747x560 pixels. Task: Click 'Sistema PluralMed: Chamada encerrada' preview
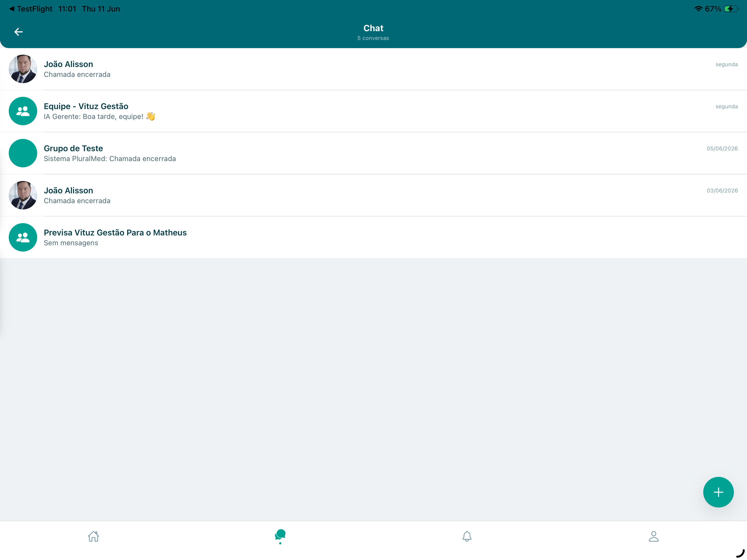click(x=110, y=159)
